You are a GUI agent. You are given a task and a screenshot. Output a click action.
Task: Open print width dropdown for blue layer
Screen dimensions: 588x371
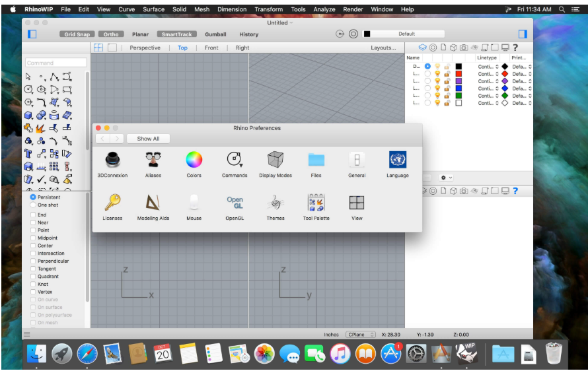pyautogui.click(x=522, y=88)
